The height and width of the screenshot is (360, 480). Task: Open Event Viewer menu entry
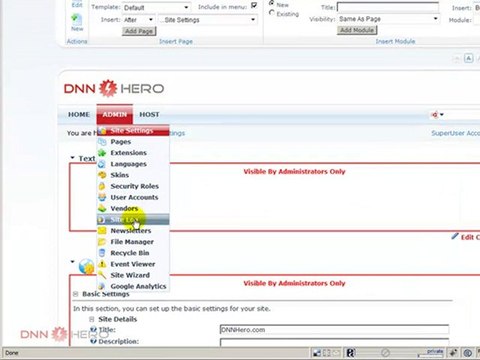[133, 264]
